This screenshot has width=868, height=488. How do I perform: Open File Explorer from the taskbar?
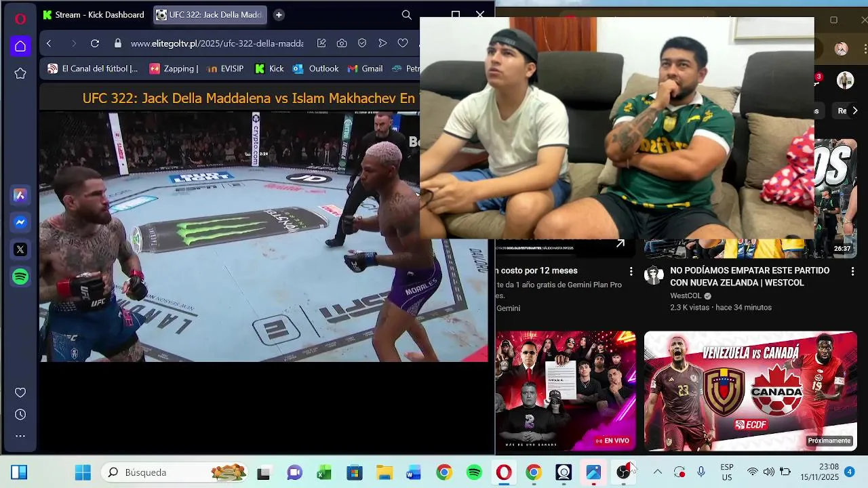384,472
